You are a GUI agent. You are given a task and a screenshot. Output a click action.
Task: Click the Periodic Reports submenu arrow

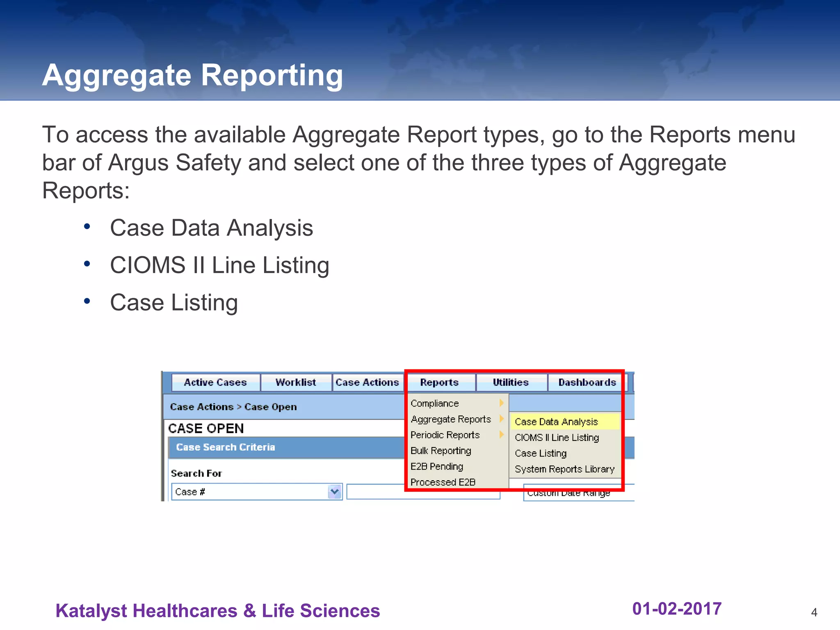coord(501,434)
